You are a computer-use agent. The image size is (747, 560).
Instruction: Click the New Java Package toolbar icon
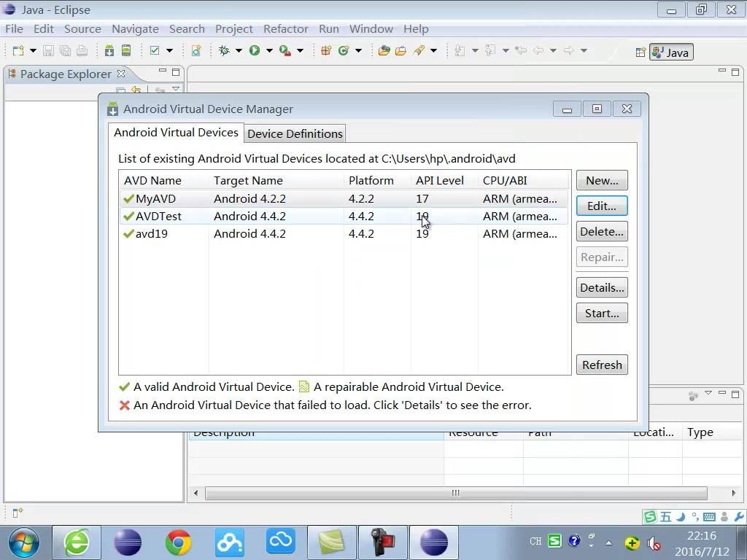click(326, 50)
